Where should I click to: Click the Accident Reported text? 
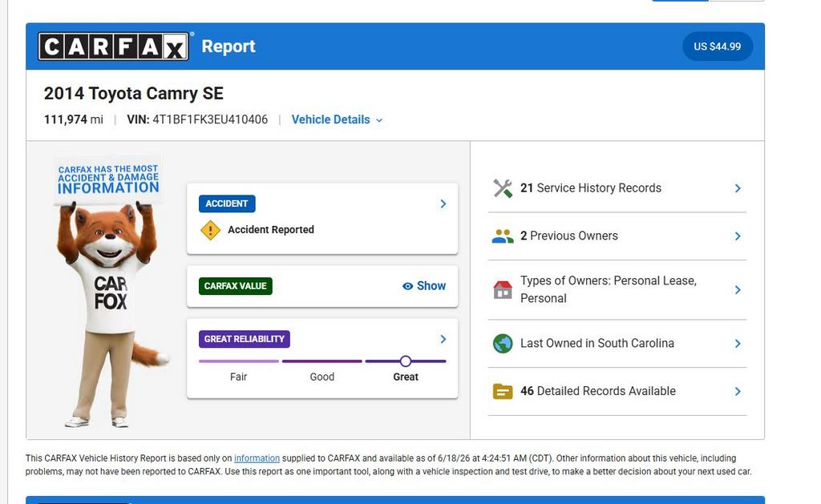point(271,230)
